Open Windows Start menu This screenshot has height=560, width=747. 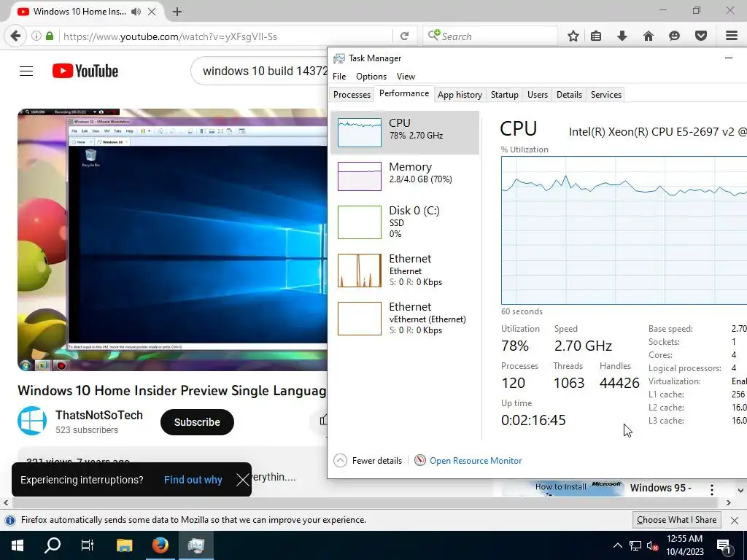18,545
